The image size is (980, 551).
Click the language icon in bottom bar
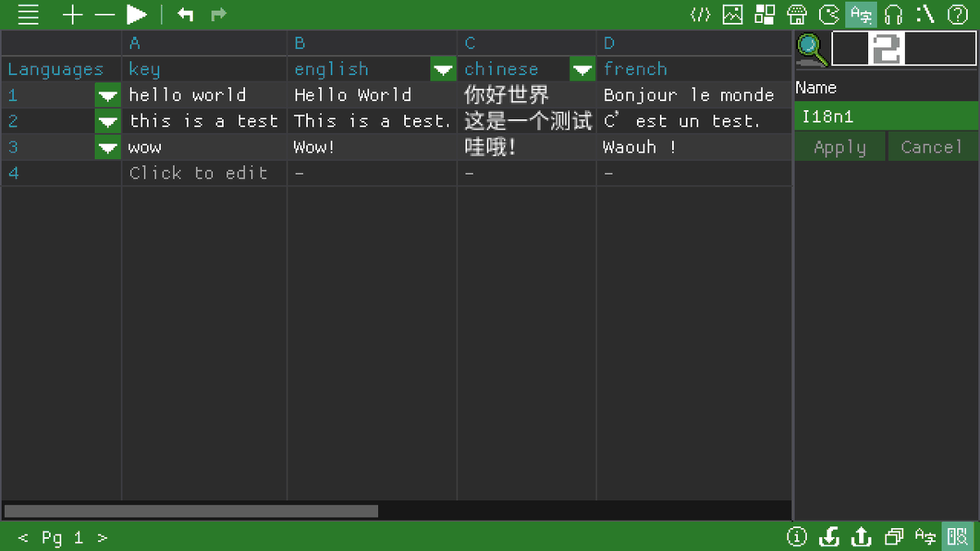pos(925,536)
